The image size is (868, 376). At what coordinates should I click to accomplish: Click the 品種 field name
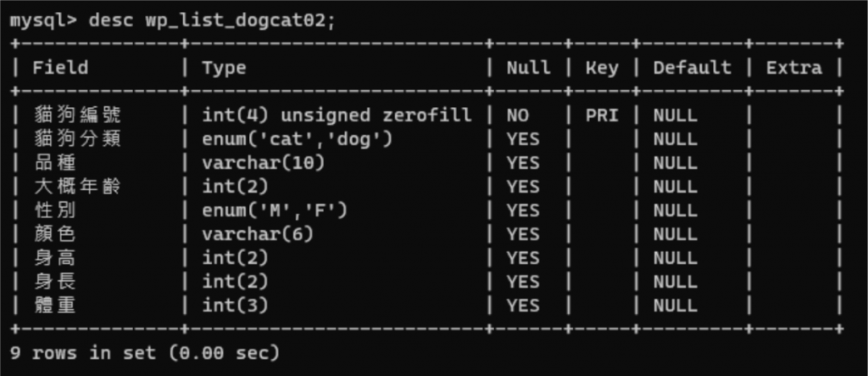54,162
